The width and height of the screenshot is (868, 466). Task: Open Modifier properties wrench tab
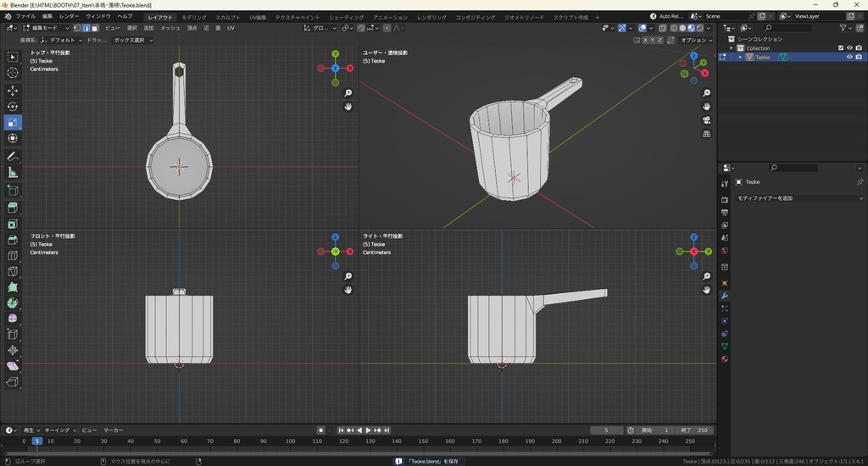pyautogui.click(x=725, y=296)
